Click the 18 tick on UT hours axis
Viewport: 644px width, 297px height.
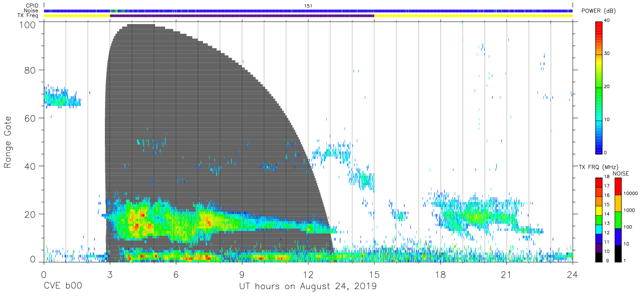click(x=441, y=274)
